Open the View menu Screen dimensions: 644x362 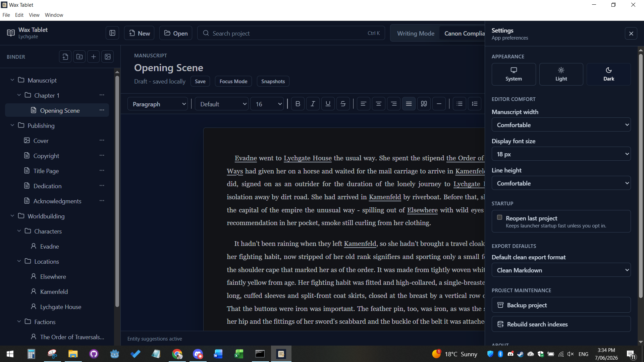click(34, 15)
